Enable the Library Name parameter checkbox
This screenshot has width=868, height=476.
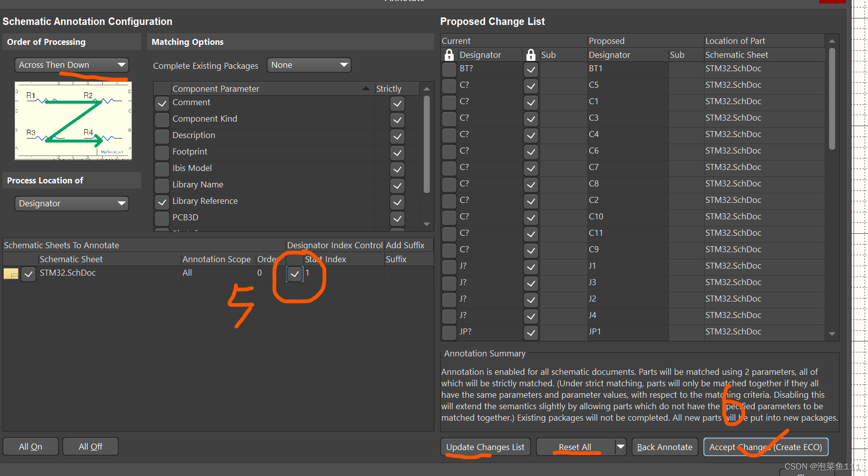[162, 186]
